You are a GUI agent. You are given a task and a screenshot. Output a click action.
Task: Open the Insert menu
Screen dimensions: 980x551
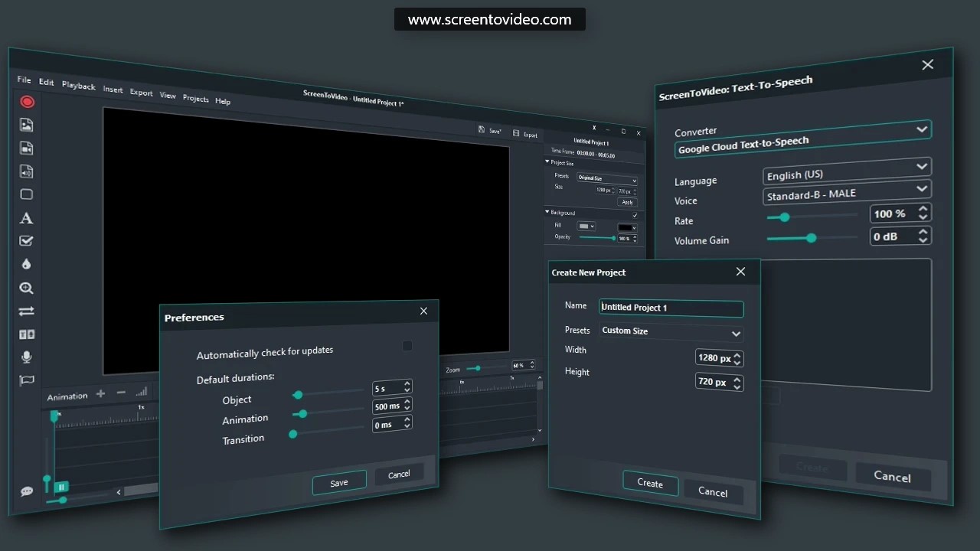click(113, 90)
